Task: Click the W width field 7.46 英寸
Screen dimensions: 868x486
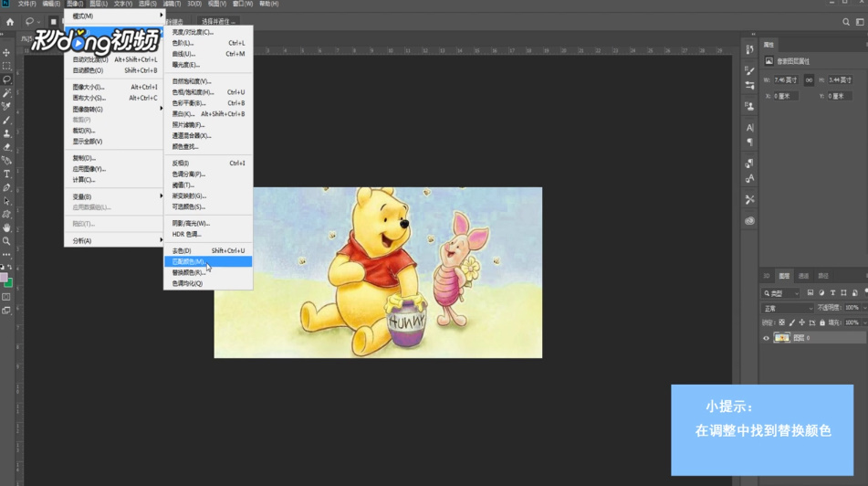Action: pos(786,79)
